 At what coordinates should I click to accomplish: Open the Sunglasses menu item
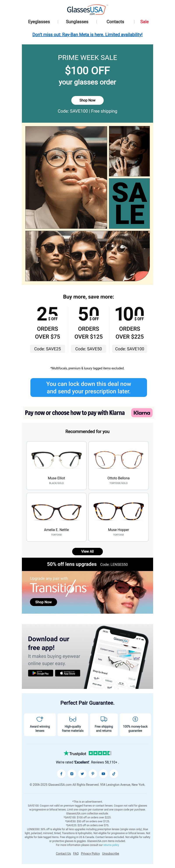[x=77, y=22]
